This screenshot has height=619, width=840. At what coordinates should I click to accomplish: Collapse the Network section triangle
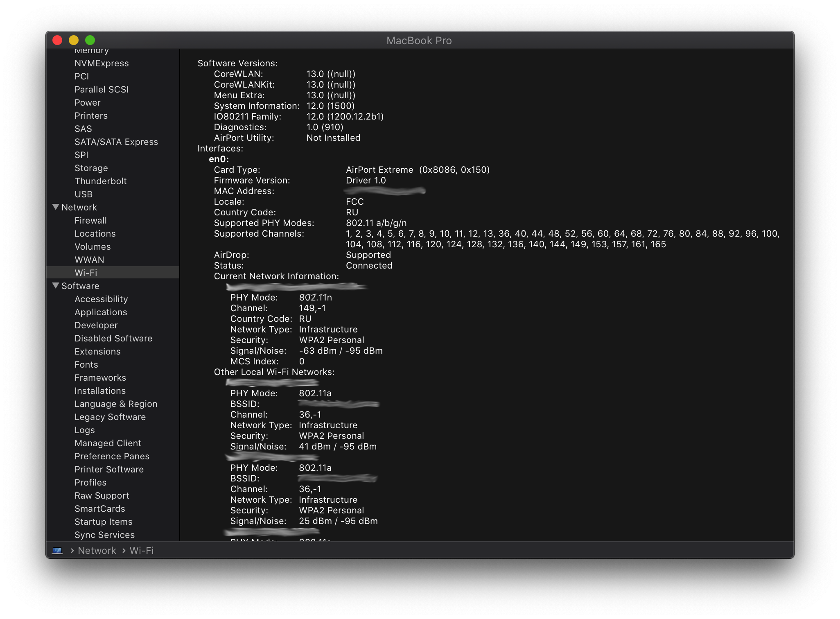click(x=56, y=207)
